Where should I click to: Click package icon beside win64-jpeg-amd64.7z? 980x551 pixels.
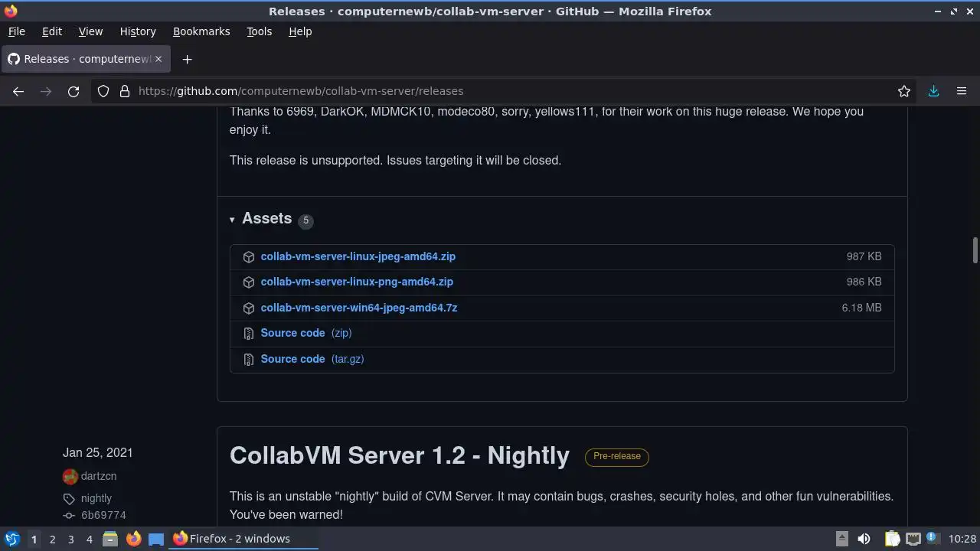click(x=249, y=308)
